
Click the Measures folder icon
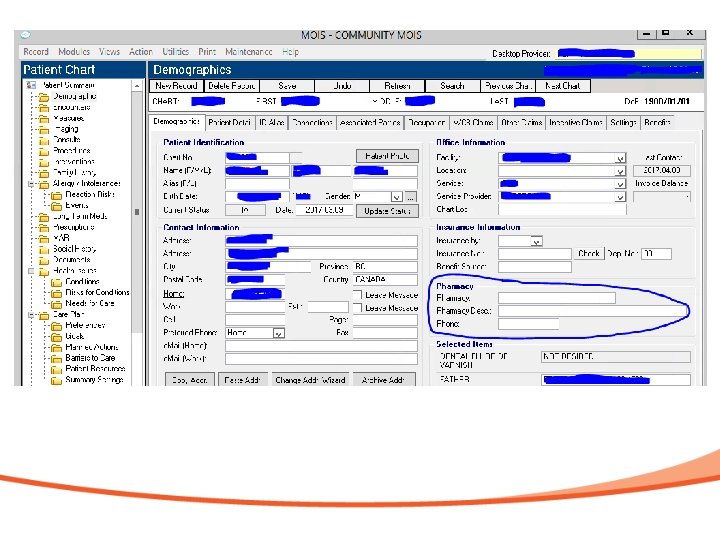pyautogui.click(x=44, y=119)
